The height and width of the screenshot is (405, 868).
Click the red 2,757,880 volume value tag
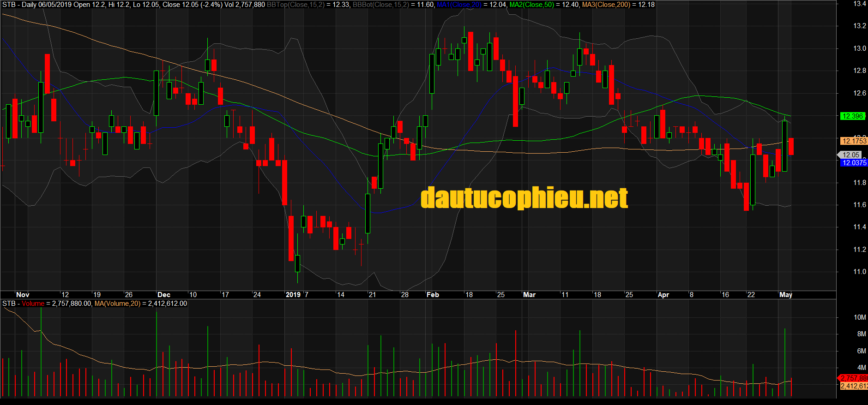pyautogui.click(x=854, y=378)
